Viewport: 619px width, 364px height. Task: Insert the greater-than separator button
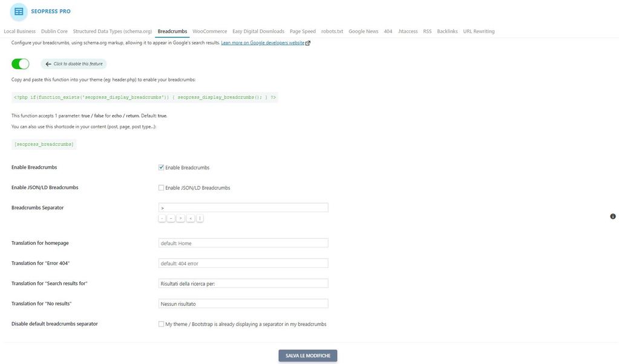point(180,218)
